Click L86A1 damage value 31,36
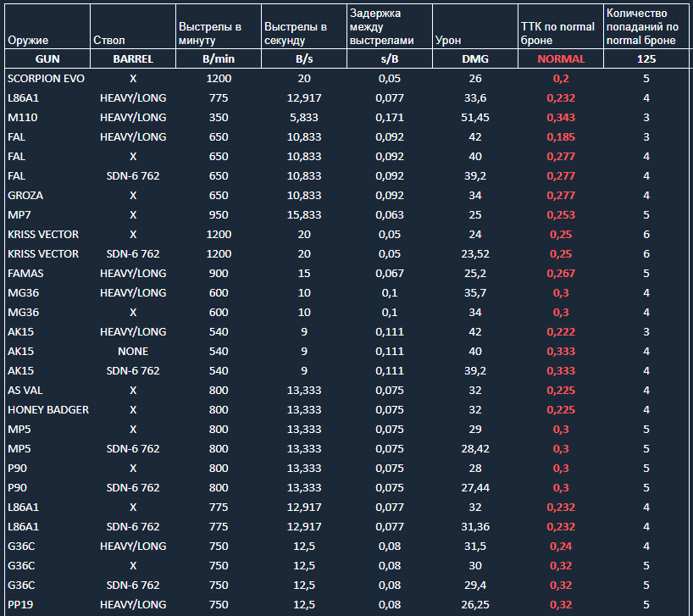693x616 pixels. (475, 527)
